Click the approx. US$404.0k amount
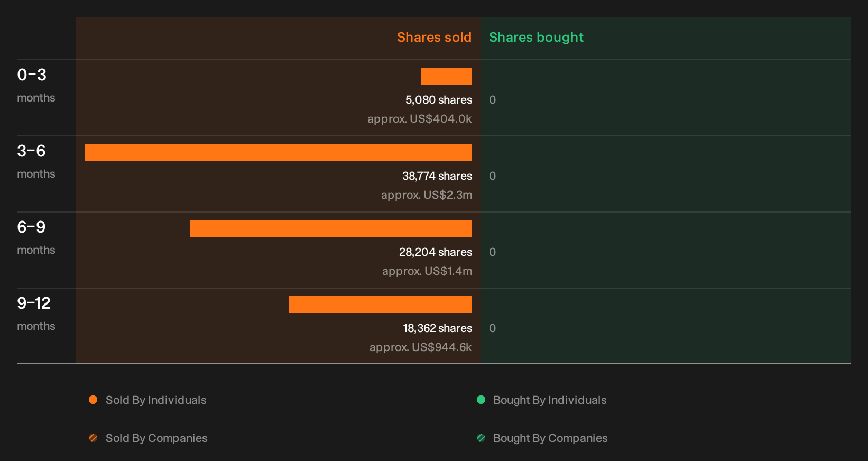The height and width of the screenshot is (461, 868). tap(420, 119)
